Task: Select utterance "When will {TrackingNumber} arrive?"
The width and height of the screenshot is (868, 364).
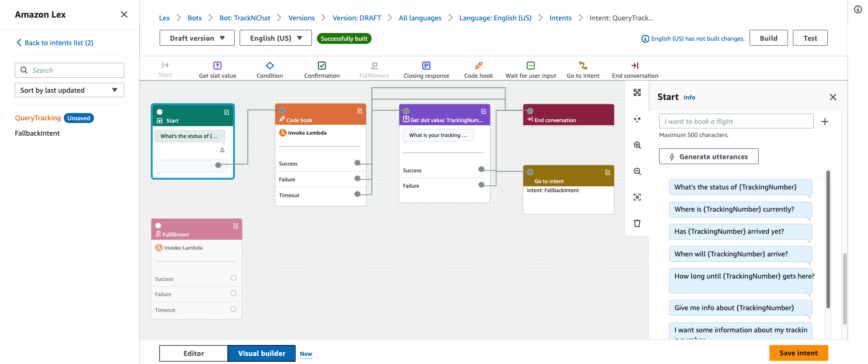Action: pos(741,254)
